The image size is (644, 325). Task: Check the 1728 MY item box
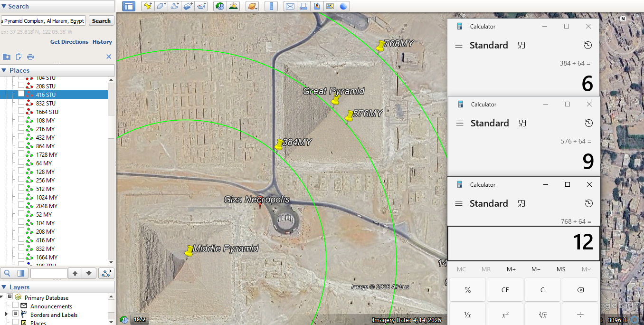point(21,154)
